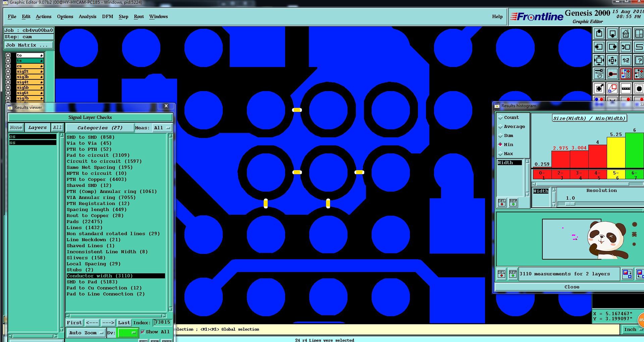This screenshot has width=644, height=342.
Task: Click the yellow 5-6 histogram bar
Action: pos(616,153)
